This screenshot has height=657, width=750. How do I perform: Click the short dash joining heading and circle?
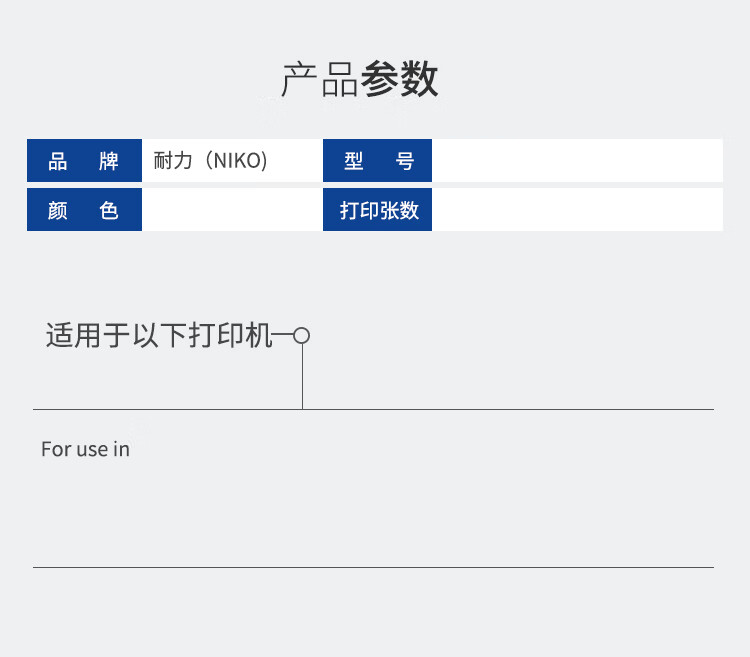pos(283,336)
